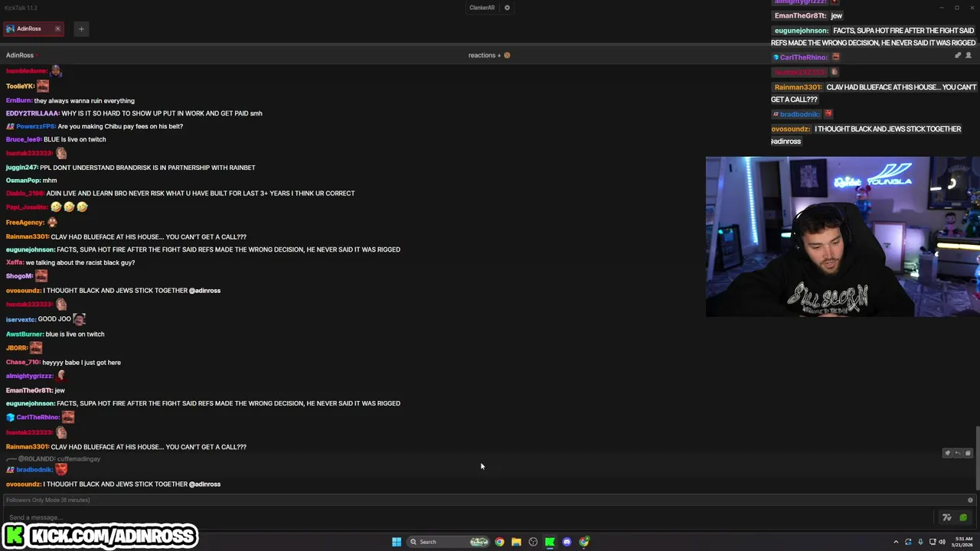Click bradbodnik's emote in main chat
Viewport: 980px width, 551px height.
coord(61,469)
